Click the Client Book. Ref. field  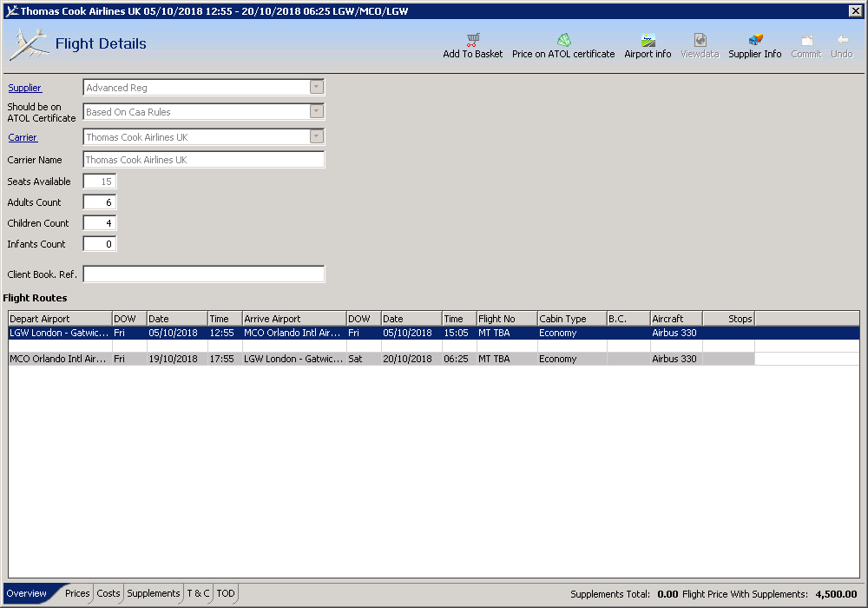204,274
